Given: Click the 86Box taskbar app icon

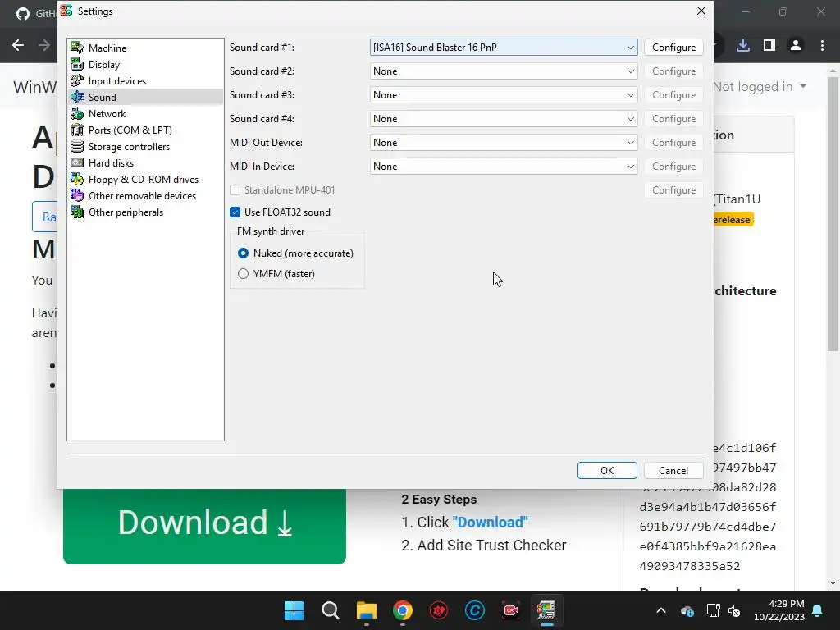Looking at the screenshot, I should (x=546, y=610).
